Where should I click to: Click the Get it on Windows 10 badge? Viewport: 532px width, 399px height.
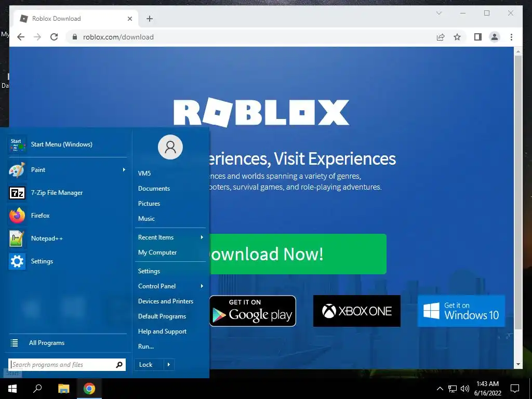461,311
